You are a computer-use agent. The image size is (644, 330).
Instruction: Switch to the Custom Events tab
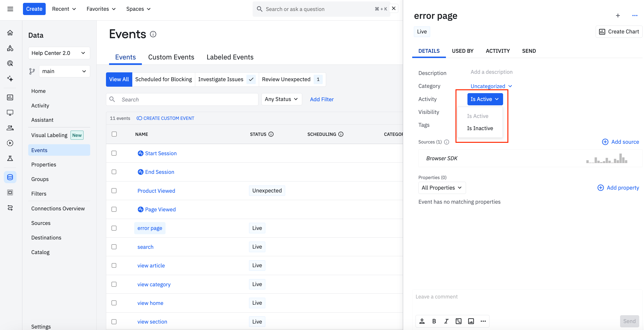click(x=171, y=57)
